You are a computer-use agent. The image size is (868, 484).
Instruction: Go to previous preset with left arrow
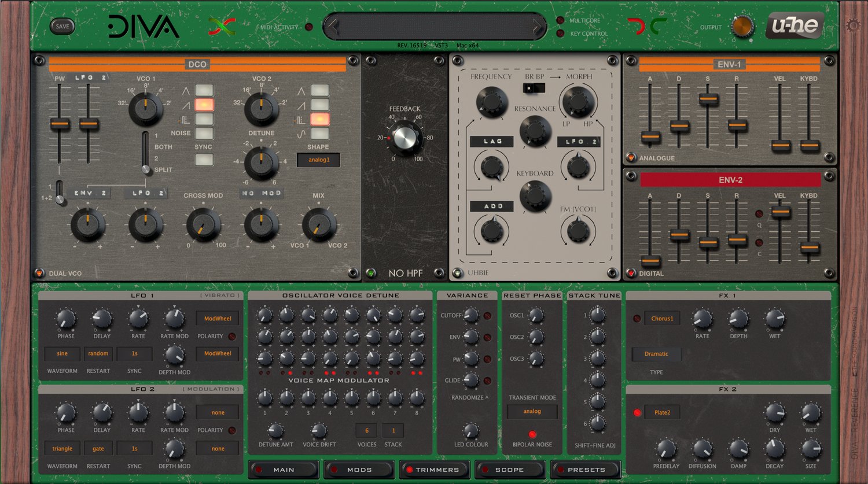click(x=332, y=27)
